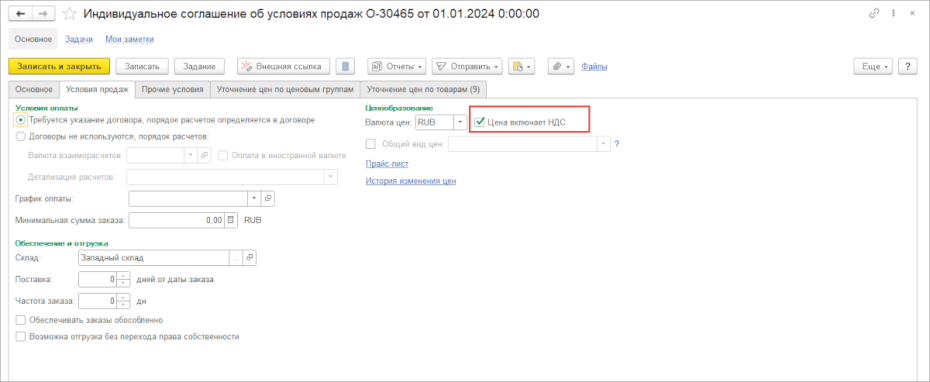Open the Основное navigation section
The image size is (930, 382).
[x=33, y=39]
